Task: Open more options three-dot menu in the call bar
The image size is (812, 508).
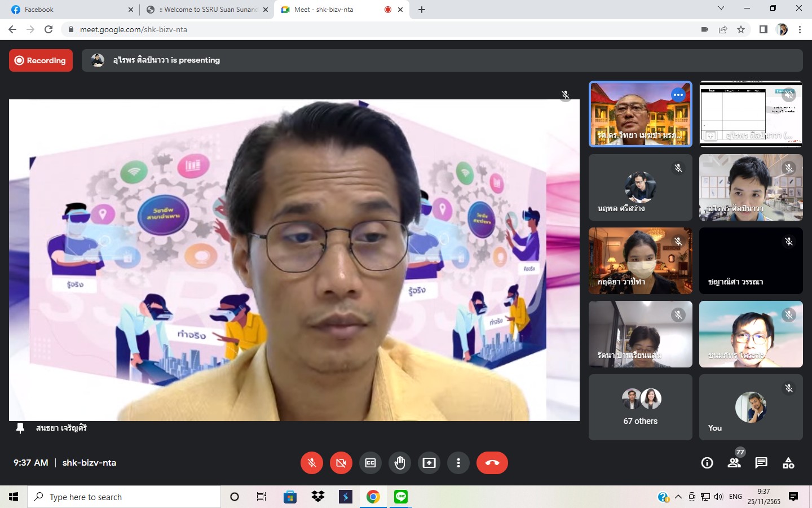Action: click(x=458, y=463)
